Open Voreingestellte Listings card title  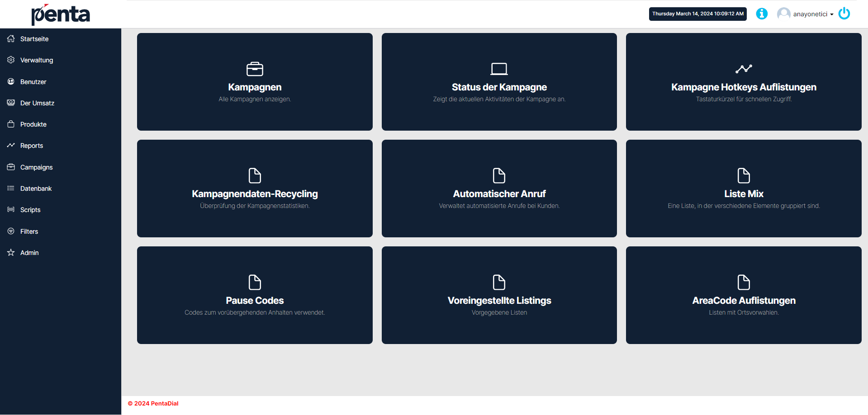pos(499,301)
